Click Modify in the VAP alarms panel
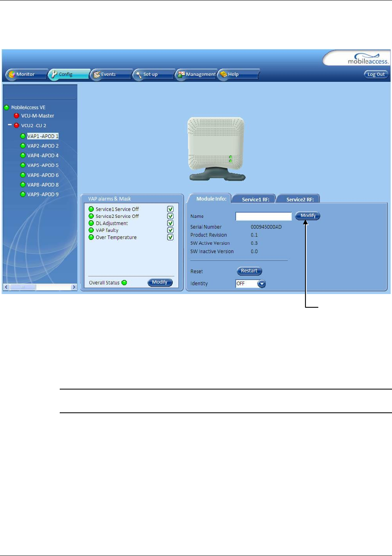392x556 pixels. 160,282
